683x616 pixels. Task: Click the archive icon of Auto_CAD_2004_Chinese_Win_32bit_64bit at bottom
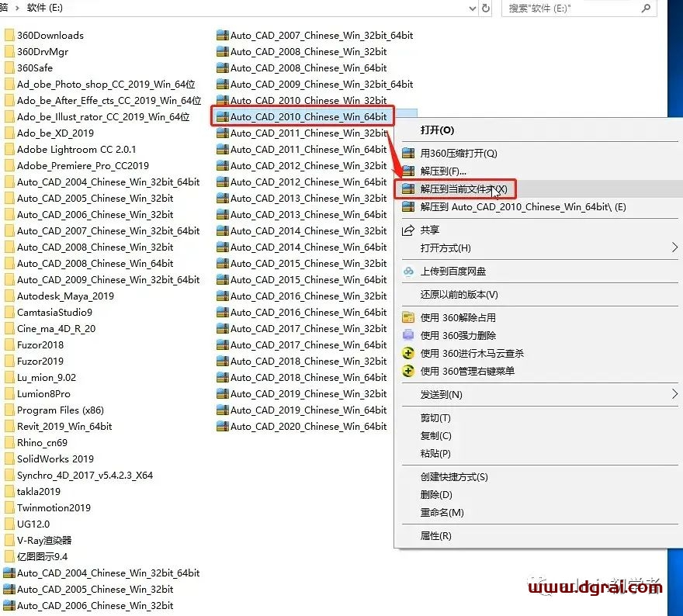pyautogui.click(x=9, y=573)
